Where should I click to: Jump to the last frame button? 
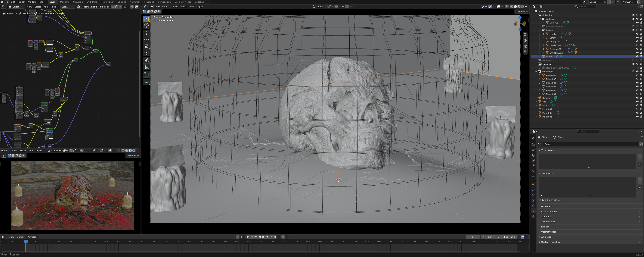274,237
